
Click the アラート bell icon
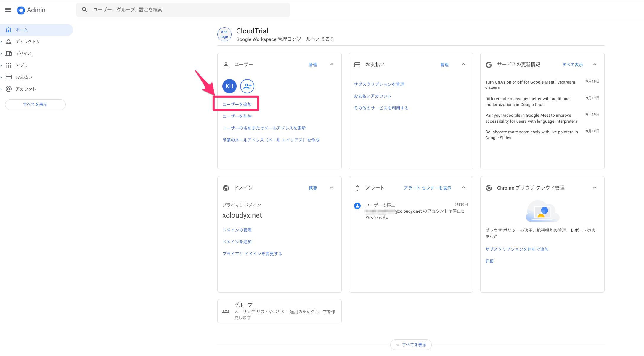click(357, 187)
